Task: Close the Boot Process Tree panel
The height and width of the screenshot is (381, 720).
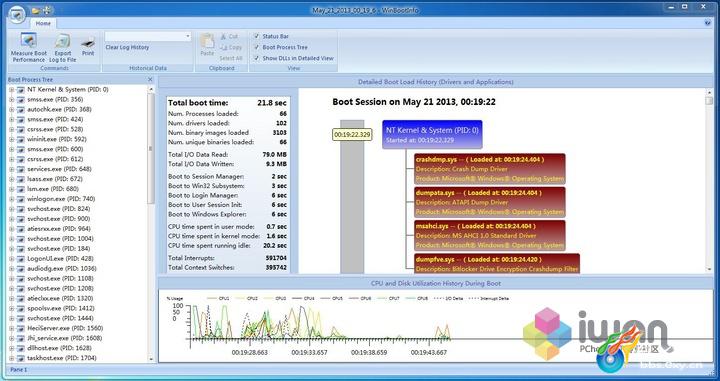Action: [x=150, y=79]
